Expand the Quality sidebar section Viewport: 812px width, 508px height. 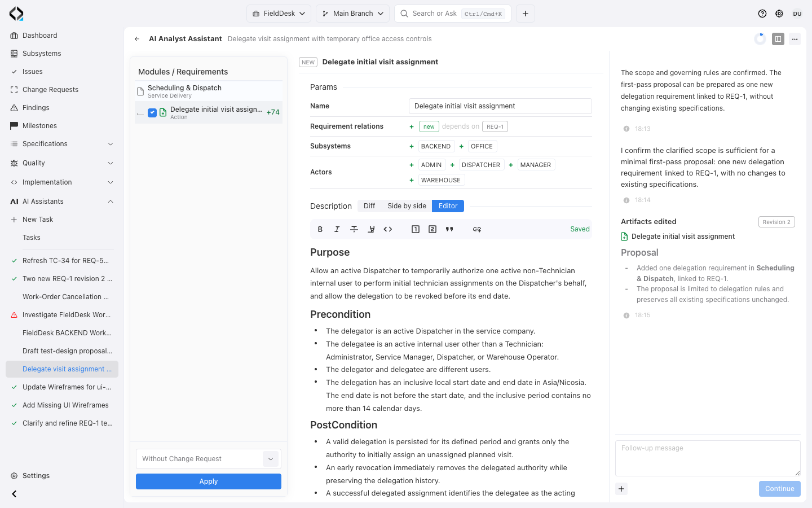[62, 163]
